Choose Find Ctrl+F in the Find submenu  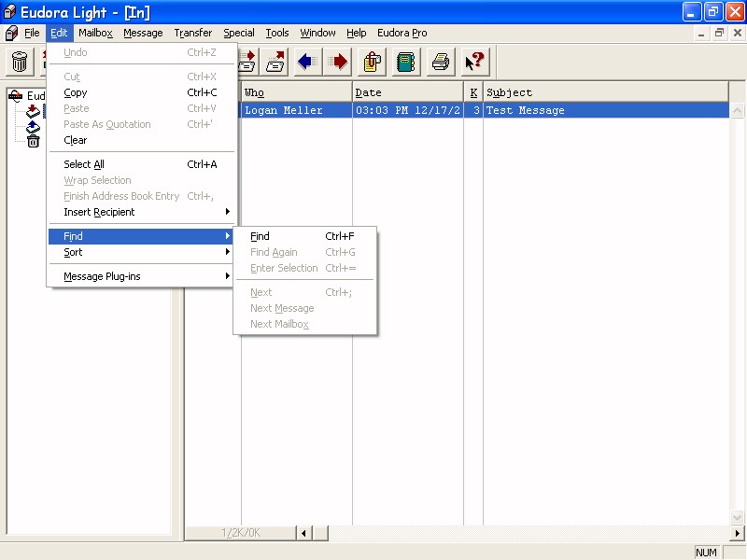point(305,236)
